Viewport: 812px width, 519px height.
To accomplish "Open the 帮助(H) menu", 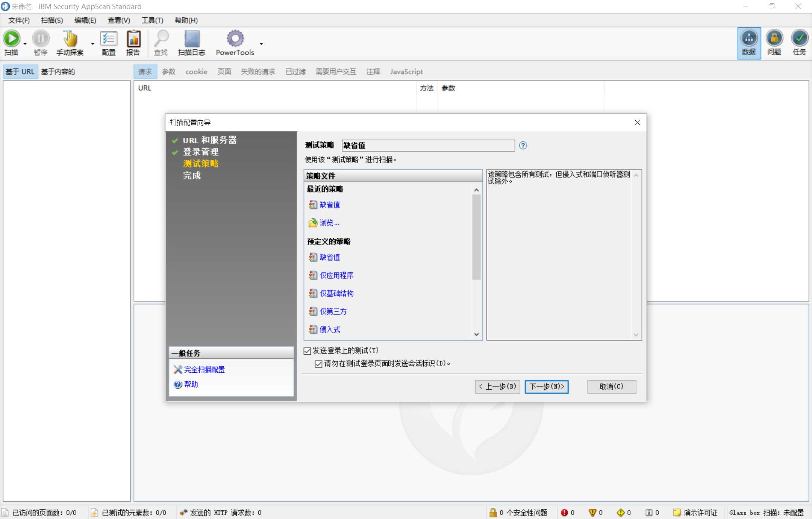I will tap(186, 20).
